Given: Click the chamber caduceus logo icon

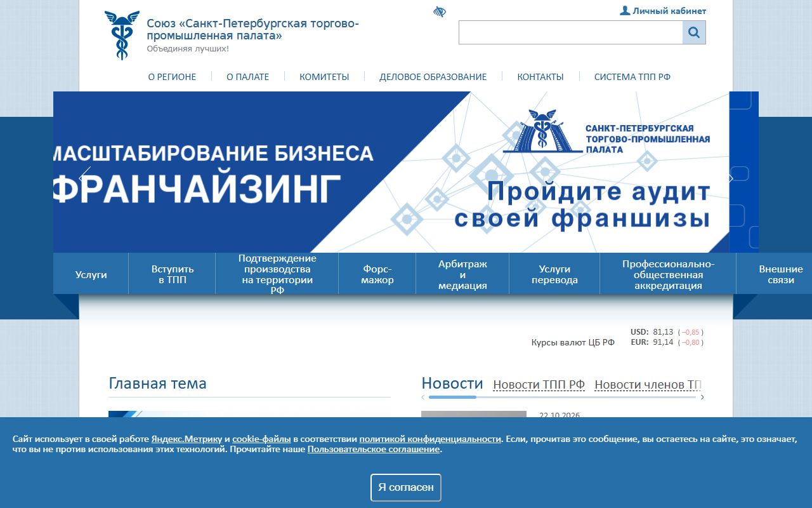Looking at the screenshot, I should tap(122, 36).
